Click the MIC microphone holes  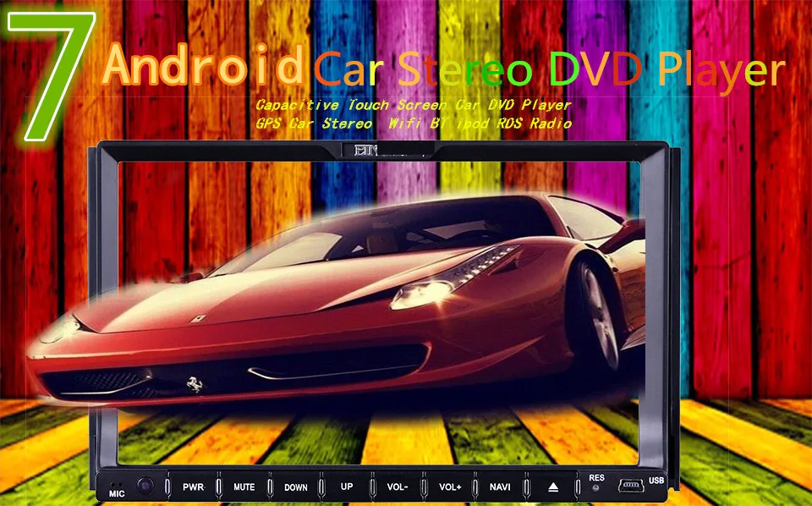pyautogui.click(x=117, y=486)
